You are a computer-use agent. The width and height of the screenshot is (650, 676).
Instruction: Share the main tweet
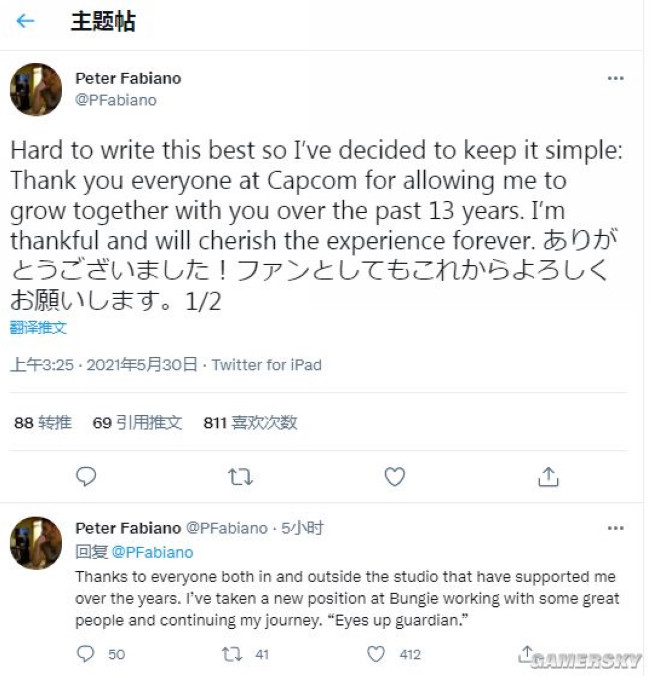pyautogui.click(x=548, y=477)
